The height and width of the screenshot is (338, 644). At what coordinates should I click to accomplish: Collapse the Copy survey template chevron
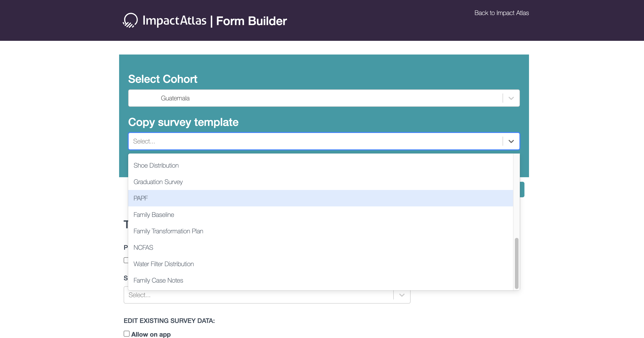[511, 141]
